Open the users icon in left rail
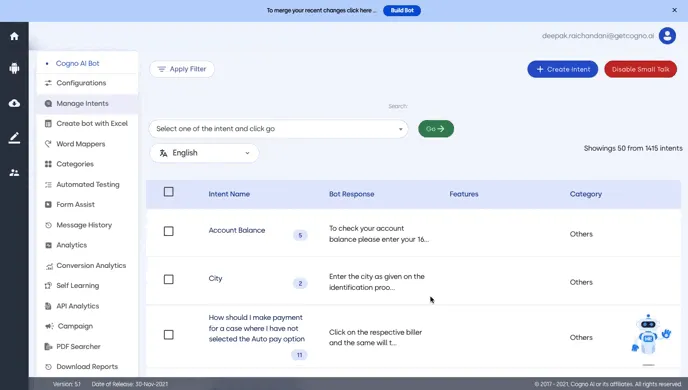This screenshot has height=390, width=688. pyautogui.click(x=14, y=173)
